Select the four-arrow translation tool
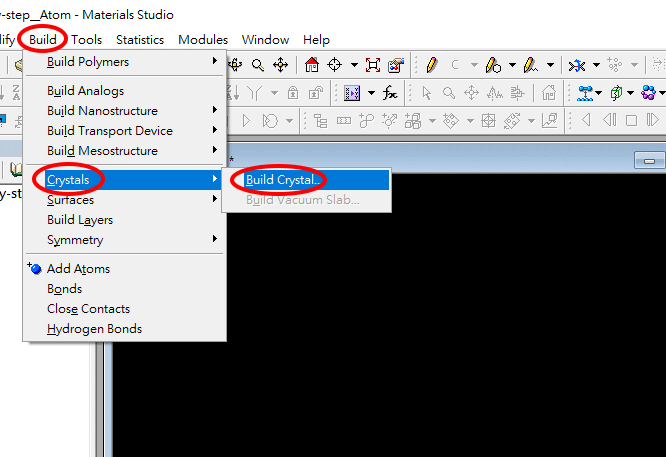The height and width of the screenshot is (457, 666). [x=281, y=66]
